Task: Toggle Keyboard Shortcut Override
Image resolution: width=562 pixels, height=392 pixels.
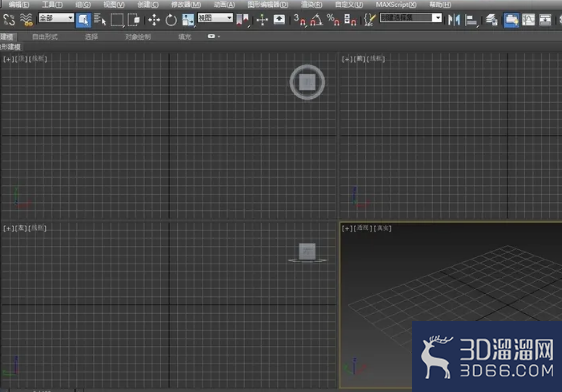Action: pos(279,19)
